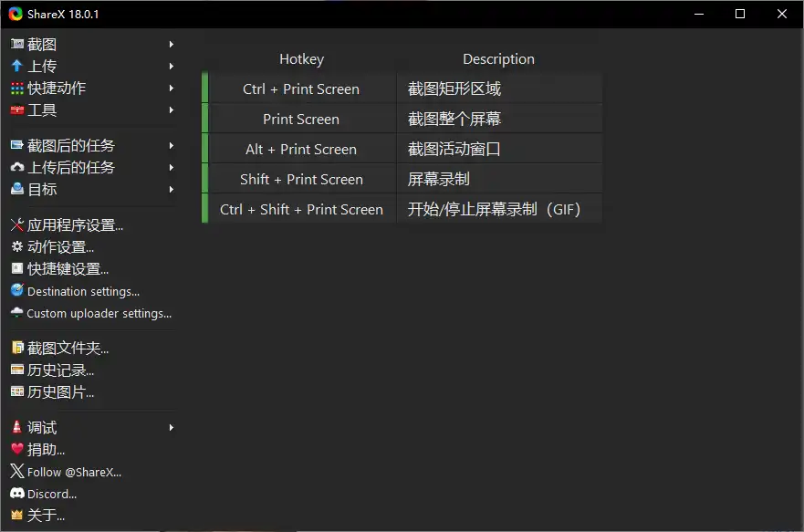Open Destination settings...
Viewport: 804px width, 532px height.
point(92,291)
